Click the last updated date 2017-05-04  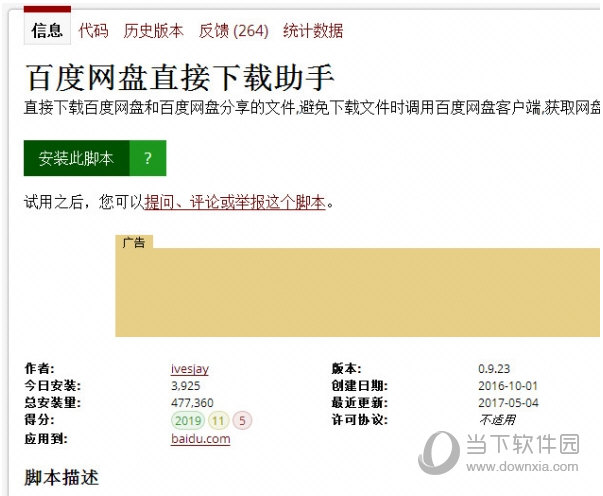click(508, 403)
